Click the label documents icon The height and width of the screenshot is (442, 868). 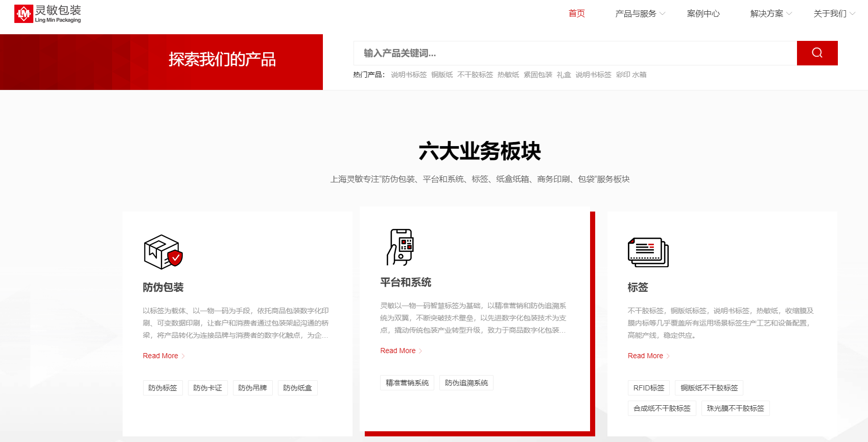[x=648, y=252]
